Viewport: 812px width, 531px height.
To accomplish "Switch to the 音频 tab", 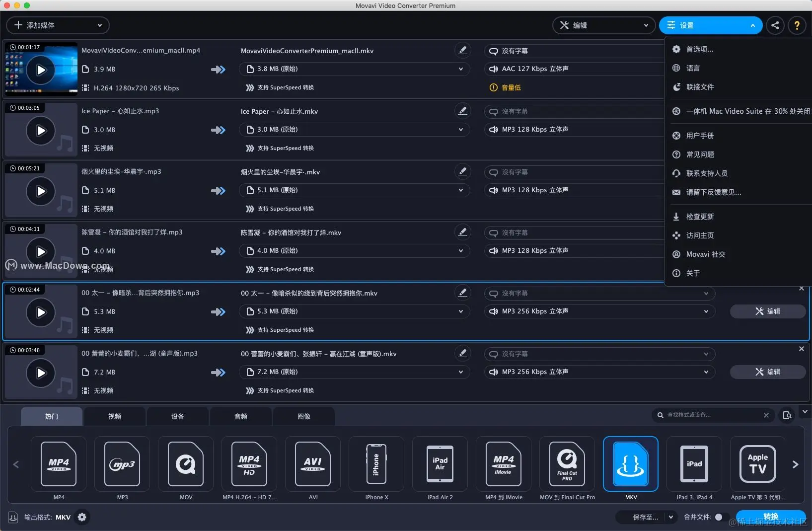I will click(241, 416).
